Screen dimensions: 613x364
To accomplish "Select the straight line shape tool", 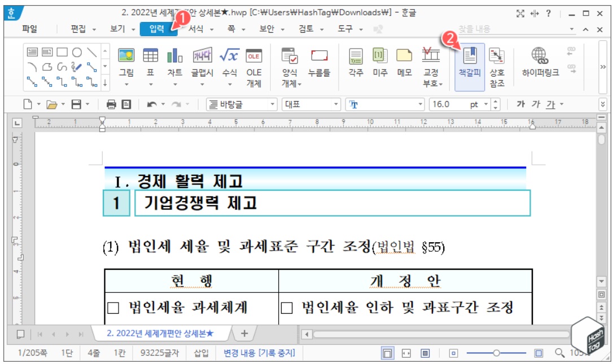I will (92, 52).
